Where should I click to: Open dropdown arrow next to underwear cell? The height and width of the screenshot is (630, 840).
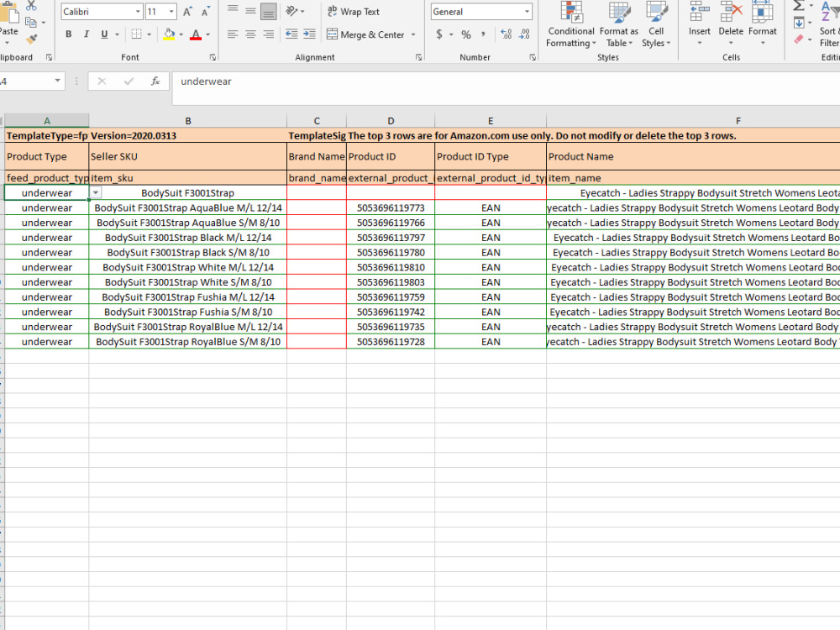pos(96,193)
